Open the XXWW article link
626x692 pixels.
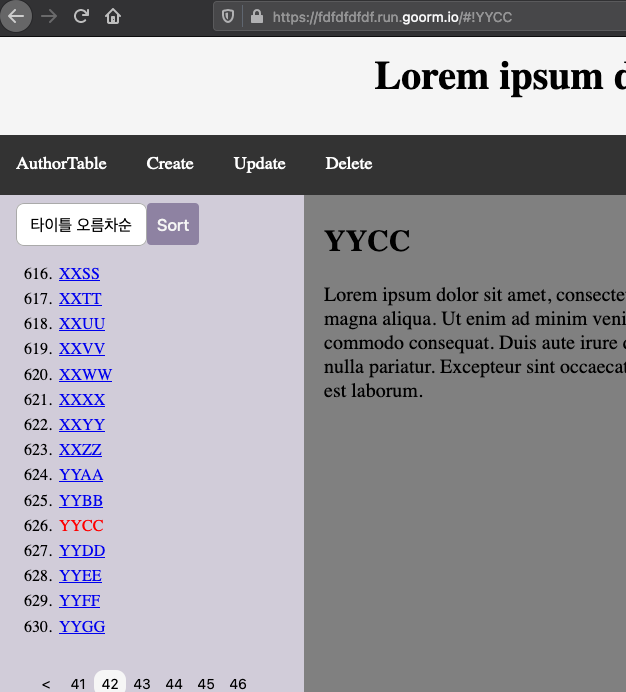[x=86, y=375]
